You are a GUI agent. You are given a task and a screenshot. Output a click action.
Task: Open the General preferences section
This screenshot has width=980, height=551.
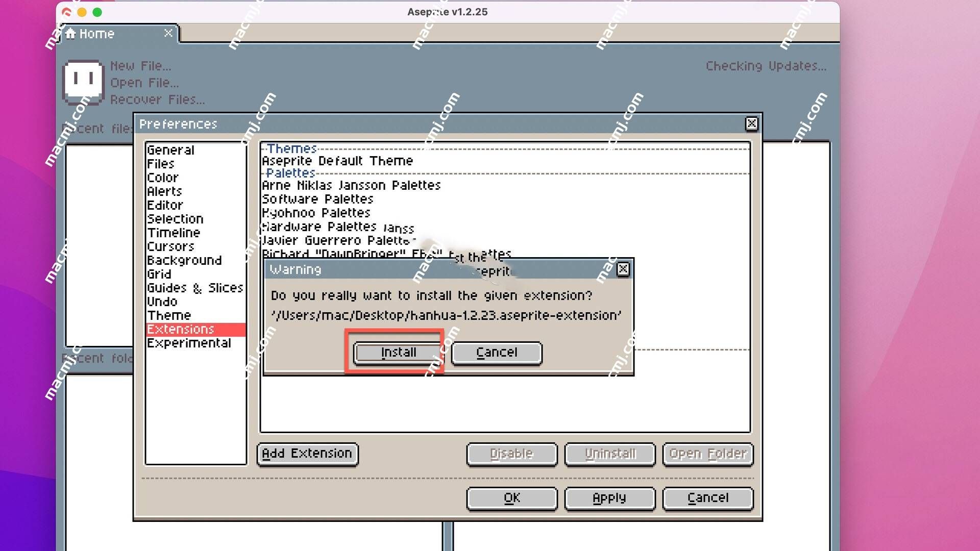(x=195, y=150)
